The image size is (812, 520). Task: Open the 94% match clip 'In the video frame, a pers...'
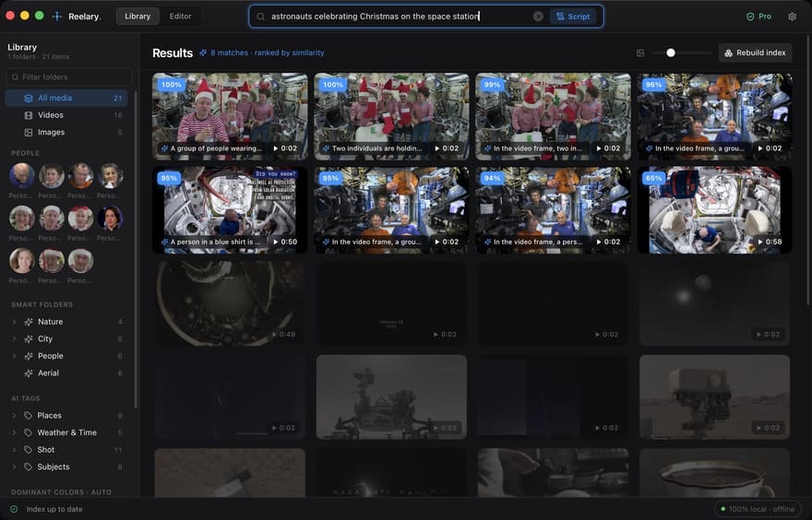coord(553,210)
